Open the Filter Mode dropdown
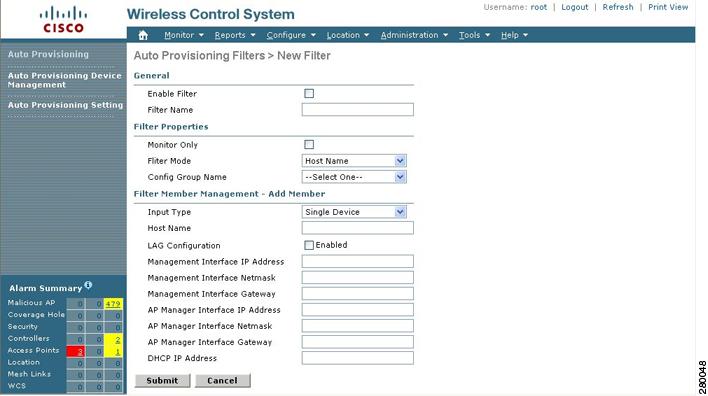Image resolution: width=708 pixels, height=396 pixels. pos(354,161)
